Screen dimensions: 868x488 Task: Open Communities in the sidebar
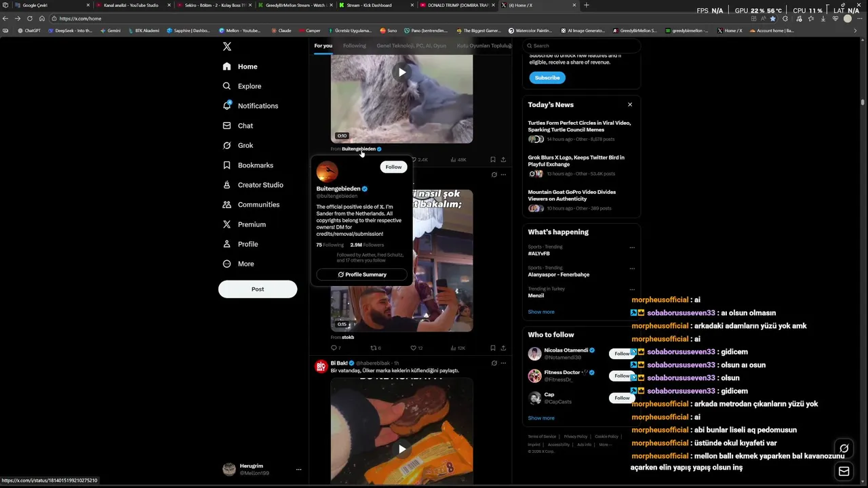coord(251,204)
